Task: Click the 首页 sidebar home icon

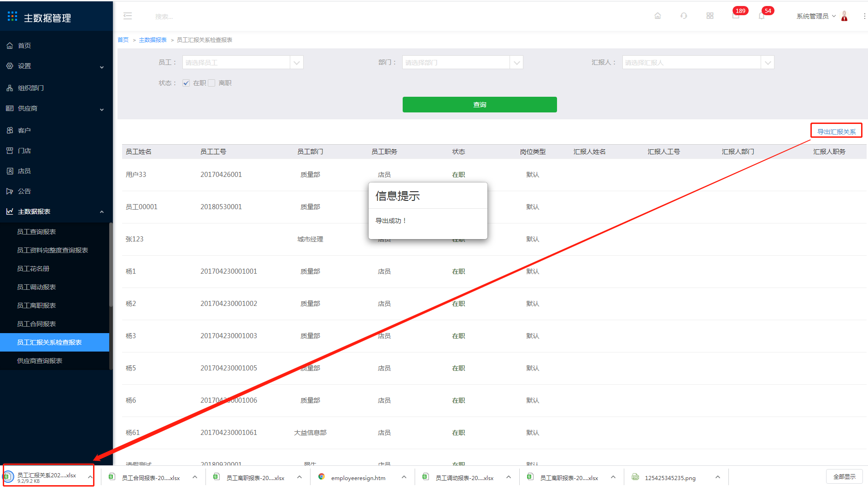Action: pyautogui.click(x=10, y=46)
